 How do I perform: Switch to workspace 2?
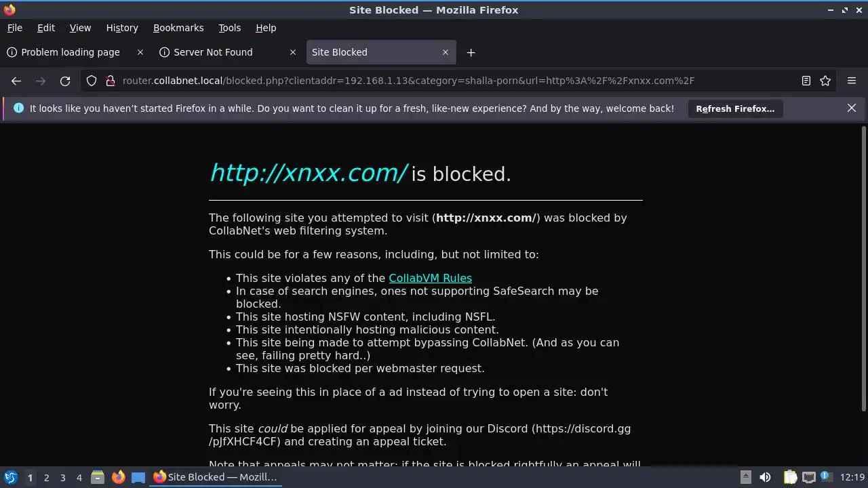click(46, 477)
